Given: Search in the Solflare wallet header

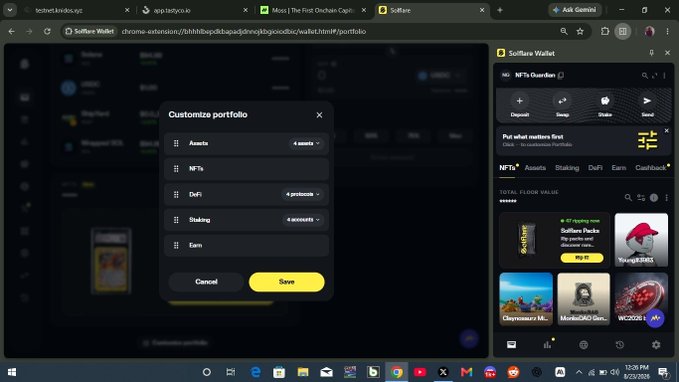Looking at the screenshot, I should point(644,75).
